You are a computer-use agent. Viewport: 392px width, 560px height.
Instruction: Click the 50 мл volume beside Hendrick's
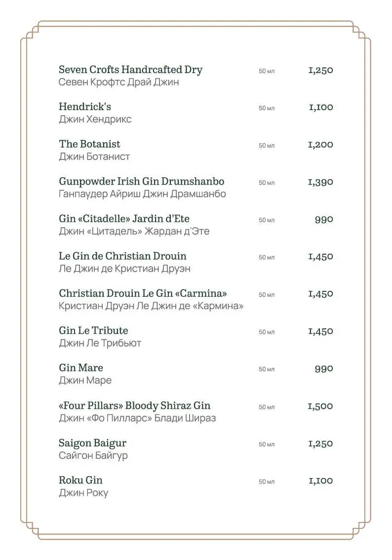267,108
